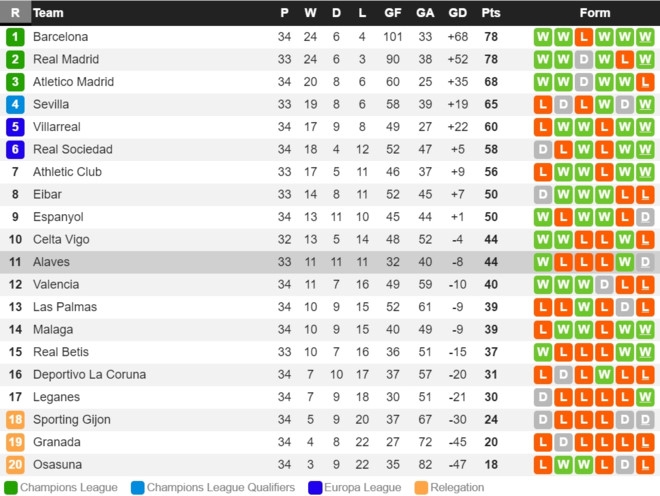Select the Deportivo La Coruna team name
This screenshot has width=660, height=496.
point(89,375)
